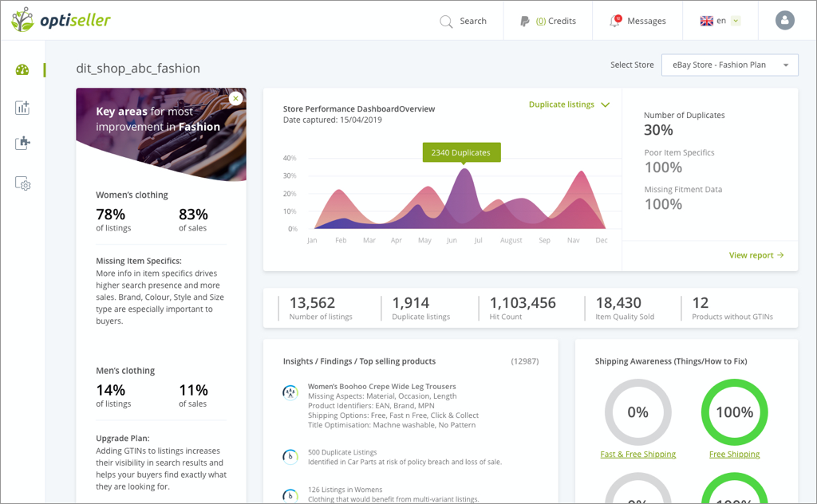Viewport: 817px width, 504px height.
Task: Click the 0% Fast & Free Shipping ring
Action: pyautogui.click(x=637, y=412)
